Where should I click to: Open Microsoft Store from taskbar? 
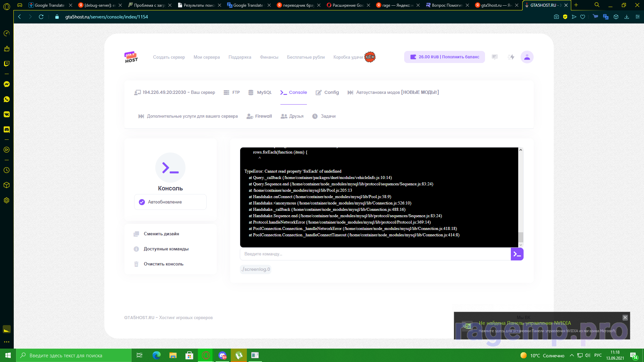[x=190, y=355]
